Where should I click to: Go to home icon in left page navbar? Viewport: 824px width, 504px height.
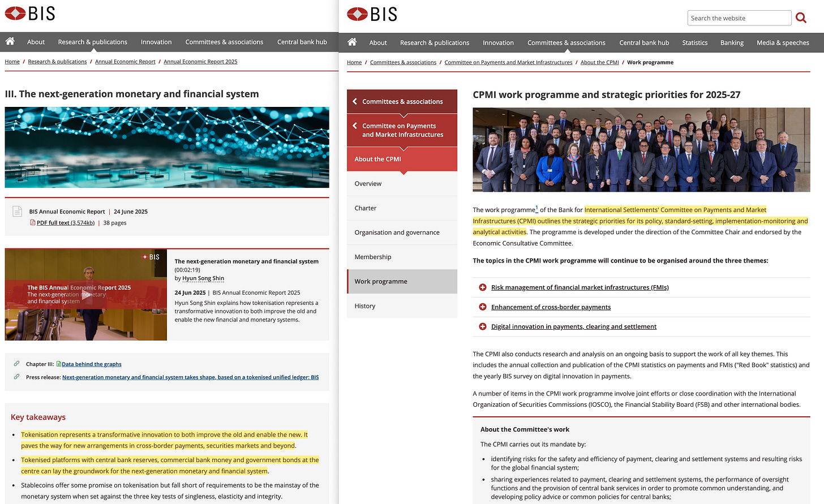(x=10, y=41)
